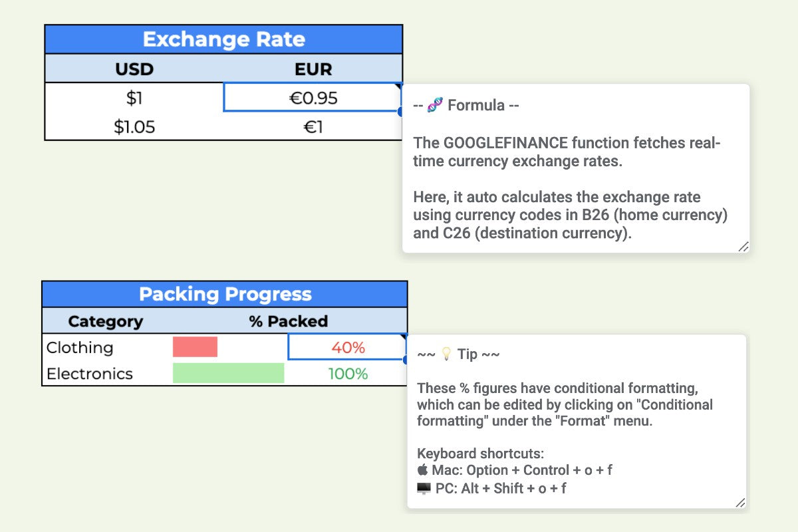The height and width of the screenshot is (532, 798).
Task: Select the Packing Progress title cell
Action: pyautogui.click(x=225, y=294)
